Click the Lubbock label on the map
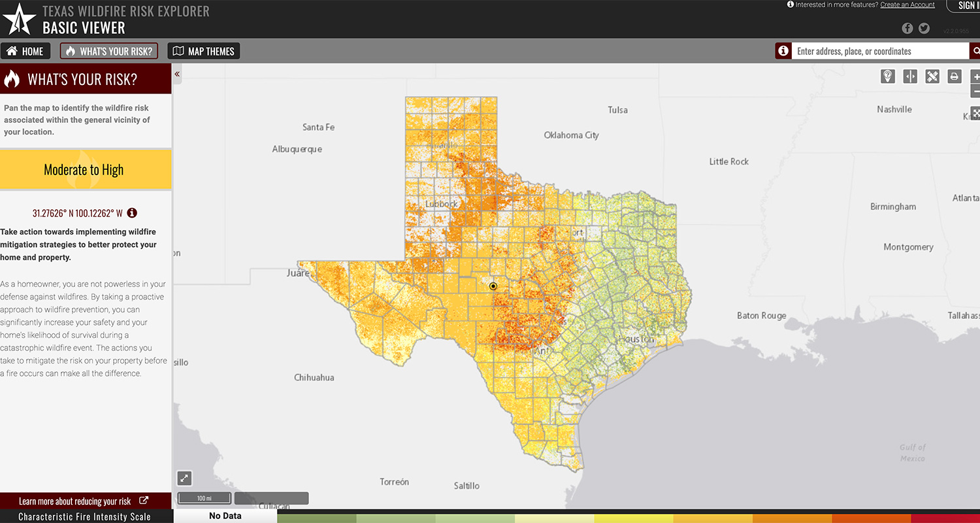 coord(441,204)
